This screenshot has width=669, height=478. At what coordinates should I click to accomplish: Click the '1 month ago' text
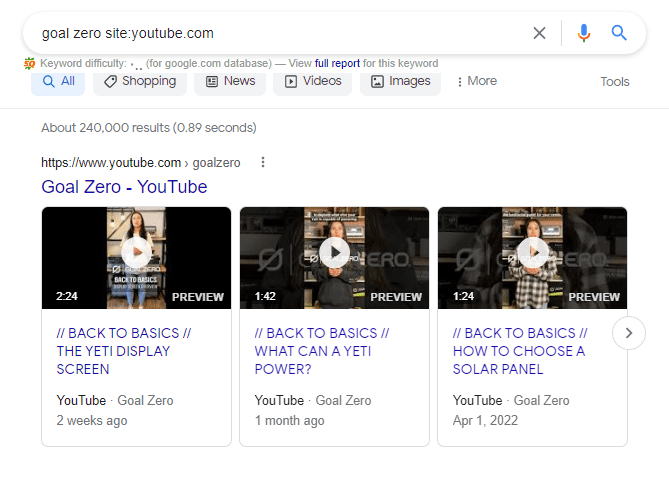point(289,421)
